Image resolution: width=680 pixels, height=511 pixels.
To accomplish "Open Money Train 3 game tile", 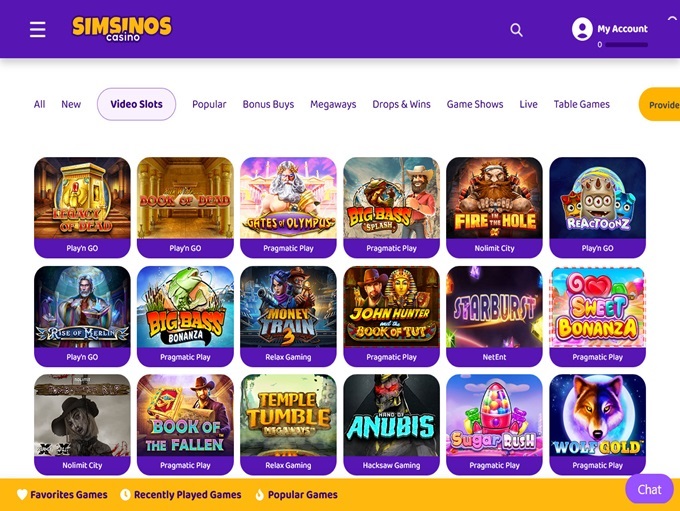I will pos(288,316).
